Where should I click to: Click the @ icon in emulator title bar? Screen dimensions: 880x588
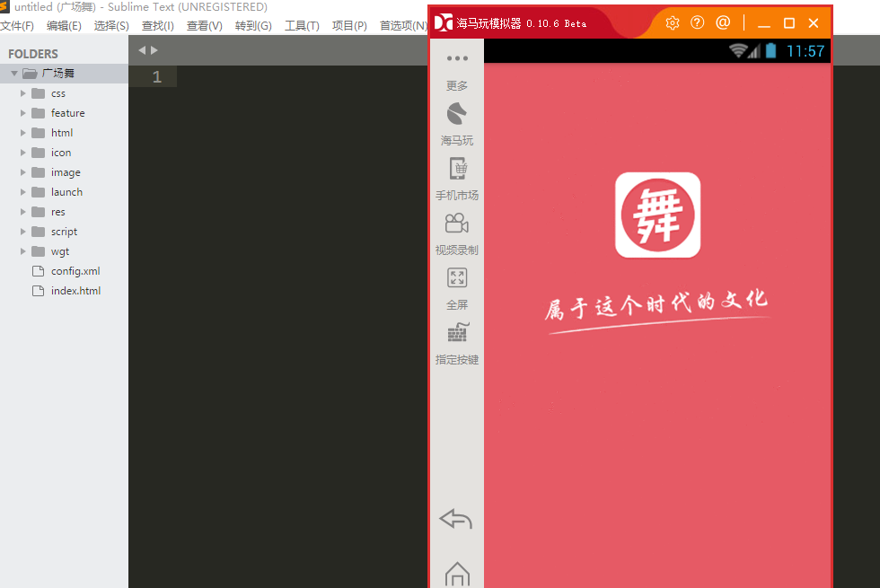click(x=723, y=22)
